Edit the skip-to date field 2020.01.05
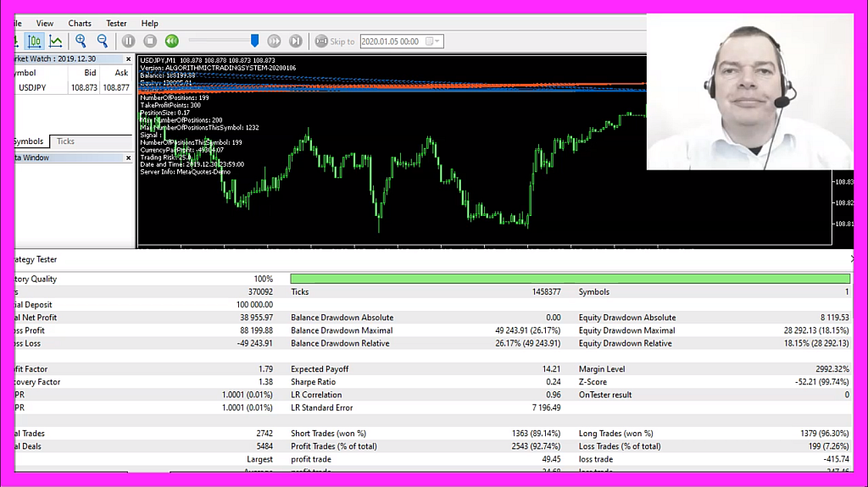 [391, 42]
